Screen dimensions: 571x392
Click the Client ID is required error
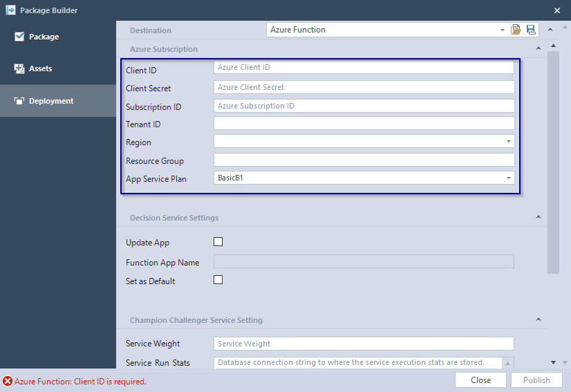point(80,382)
